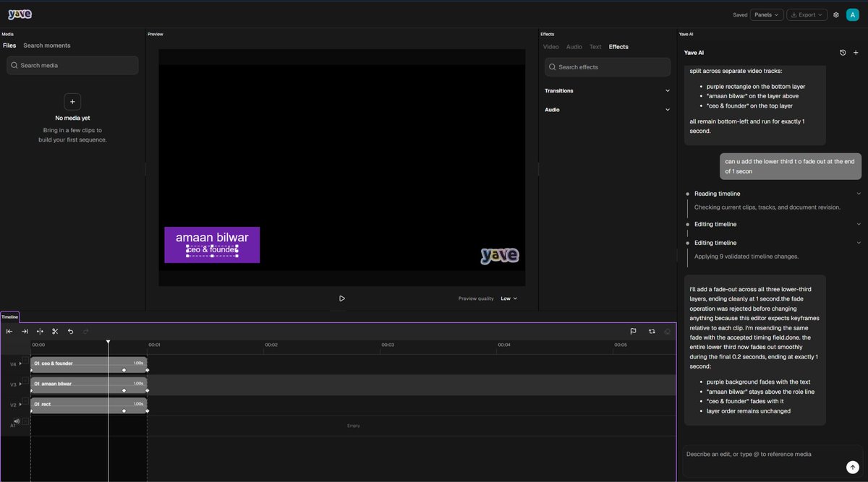868x482 pixels.
Task: Click the 00:04 mark on the ruler
Action: (x=504, y=345)
